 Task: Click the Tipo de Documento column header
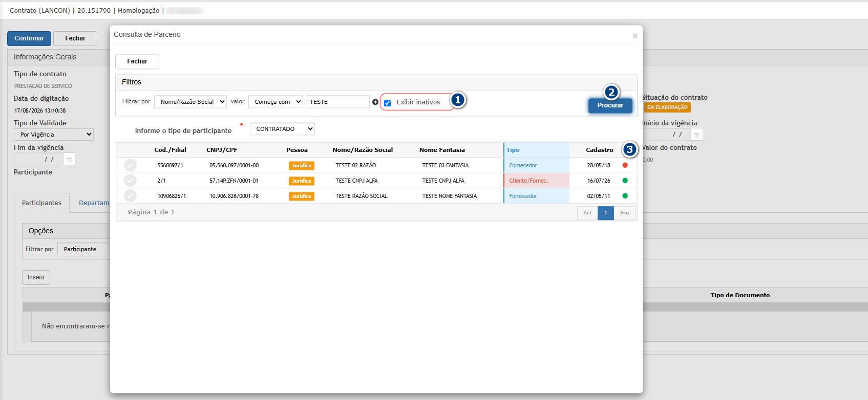[x=740, y=295]
